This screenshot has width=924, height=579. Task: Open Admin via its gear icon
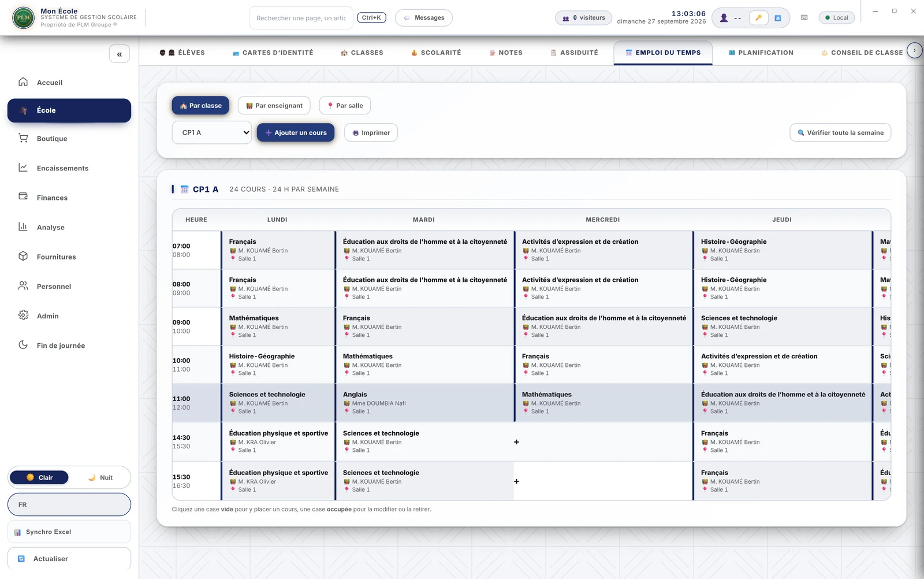click(23, 315)
